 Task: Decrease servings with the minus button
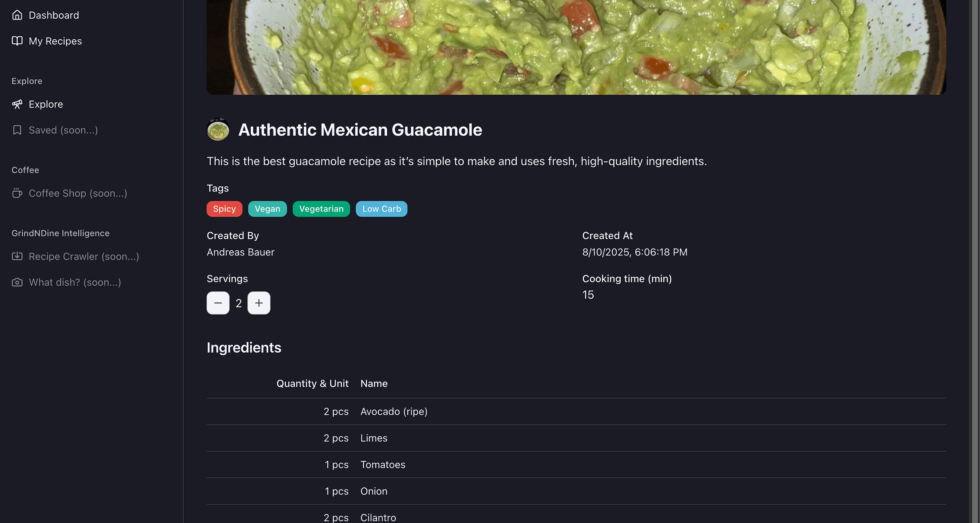[x=218, y=303]
